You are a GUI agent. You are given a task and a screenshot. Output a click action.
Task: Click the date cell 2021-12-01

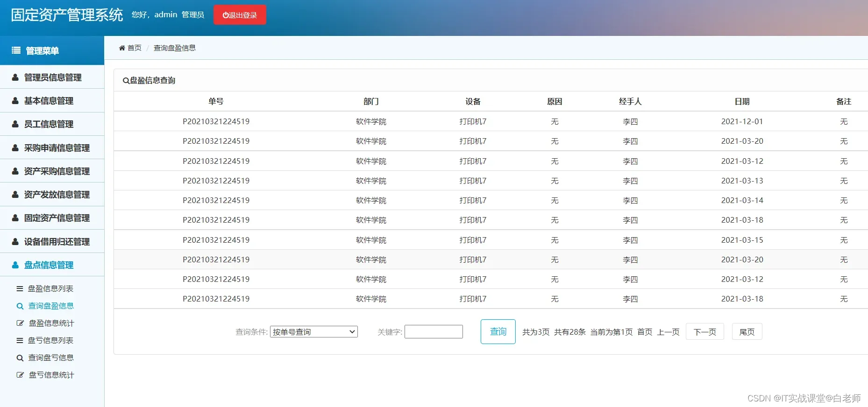(x=742, y=121)
